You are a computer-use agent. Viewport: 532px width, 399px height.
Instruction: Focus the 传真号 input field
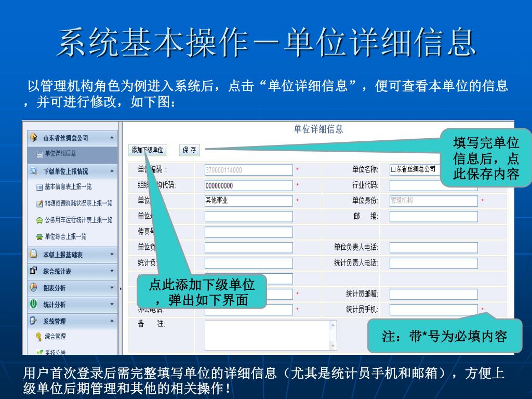click(x=249, y=232)
